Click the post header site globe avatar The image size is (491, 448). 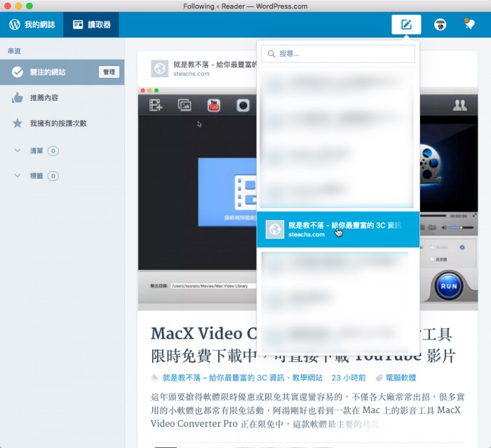coord(160,68)
